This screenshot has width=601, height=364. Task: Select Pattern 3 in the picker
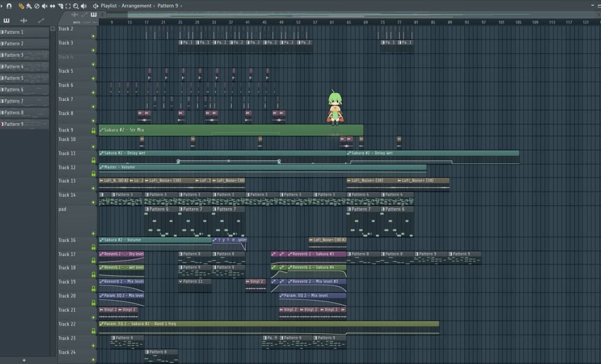pos(25,55)
